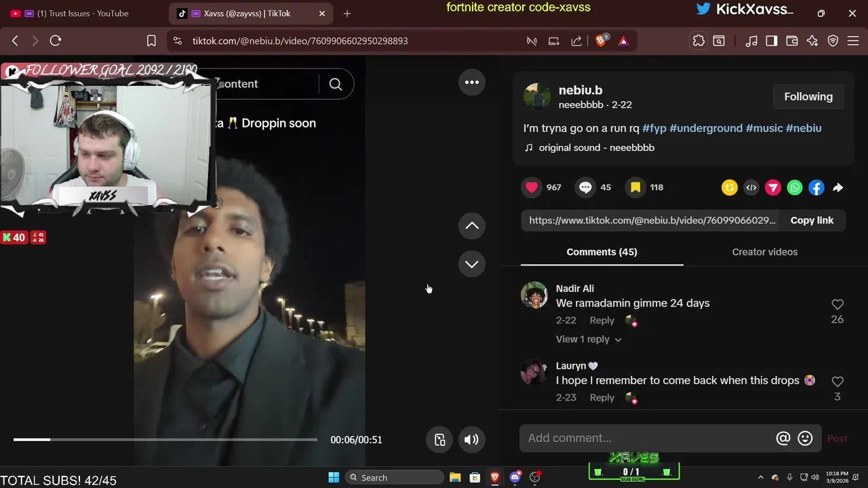
Task: Open Nadir Ali's profile avatar
Action: 534,296
